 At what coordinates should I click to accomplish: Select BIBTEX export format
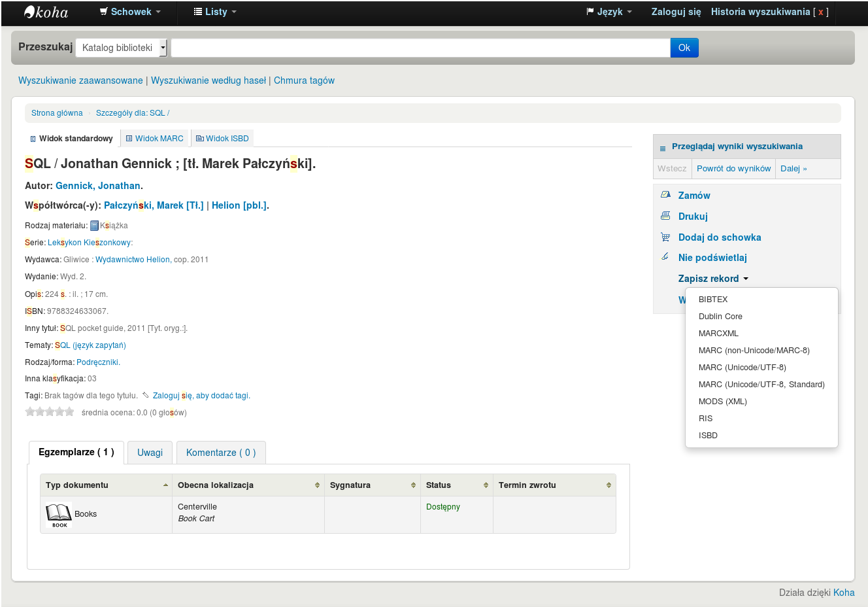point(713,300)
